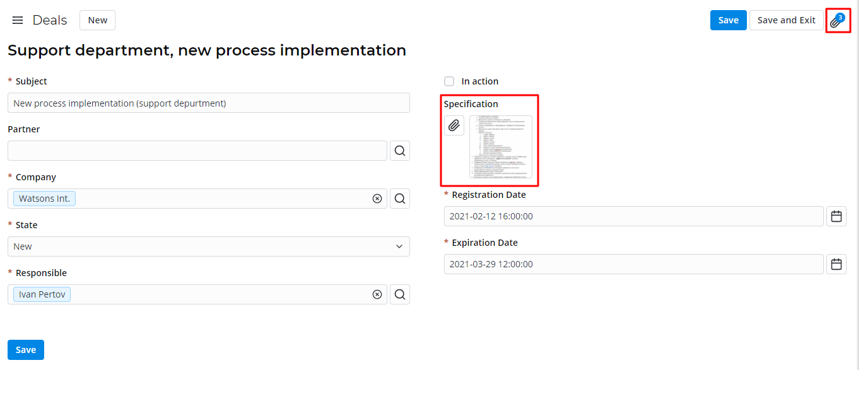Enable the In action checkbox
868x411 pixels.
[x=449, y=81]
